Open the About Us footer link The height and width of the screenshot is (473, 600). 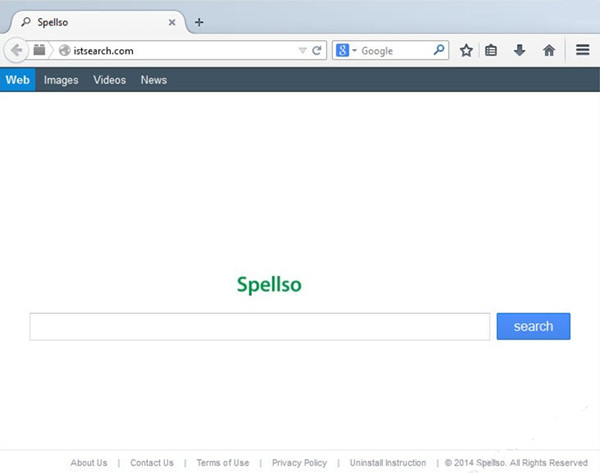(x=89, y=463)
